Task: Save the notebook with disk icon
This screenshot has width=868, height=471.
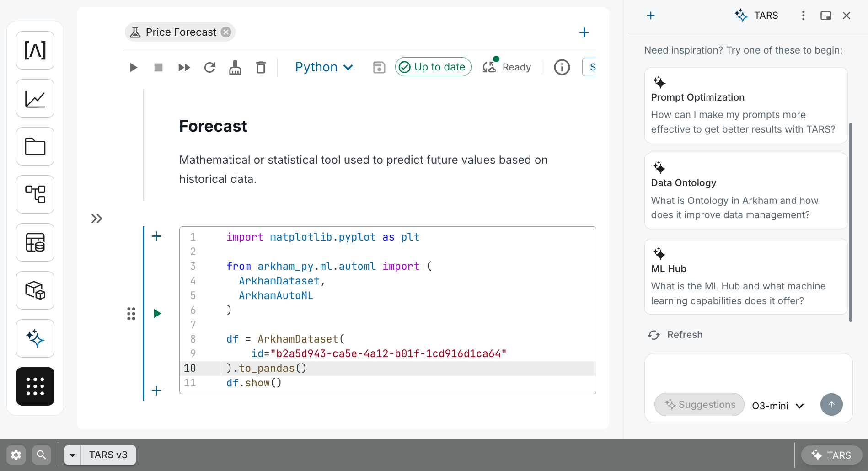Action: [x=379, y=68]
